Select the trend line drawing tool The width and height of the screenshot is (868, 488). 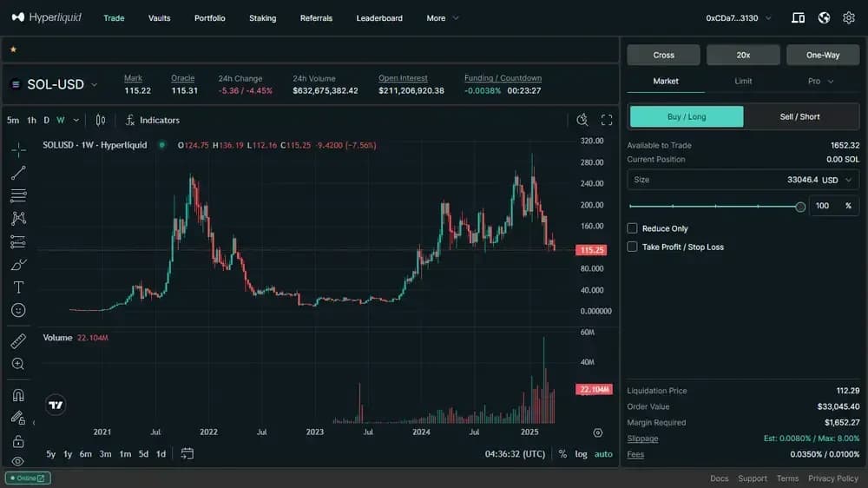coord(18,173)
